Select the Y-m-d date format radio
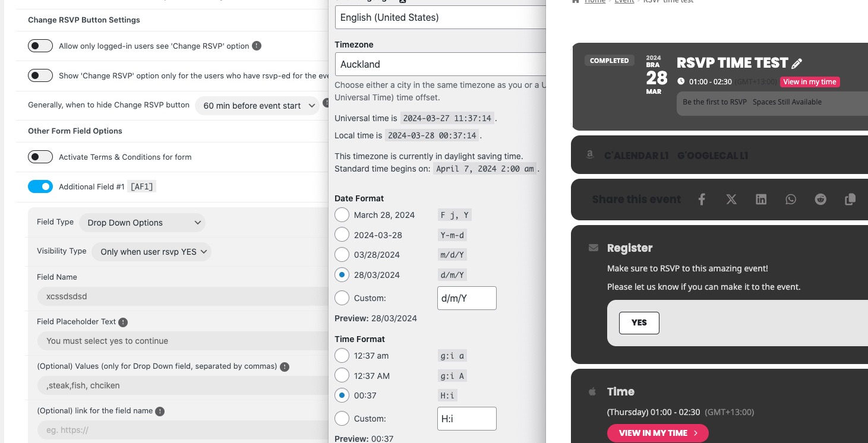 coord(342,235)
